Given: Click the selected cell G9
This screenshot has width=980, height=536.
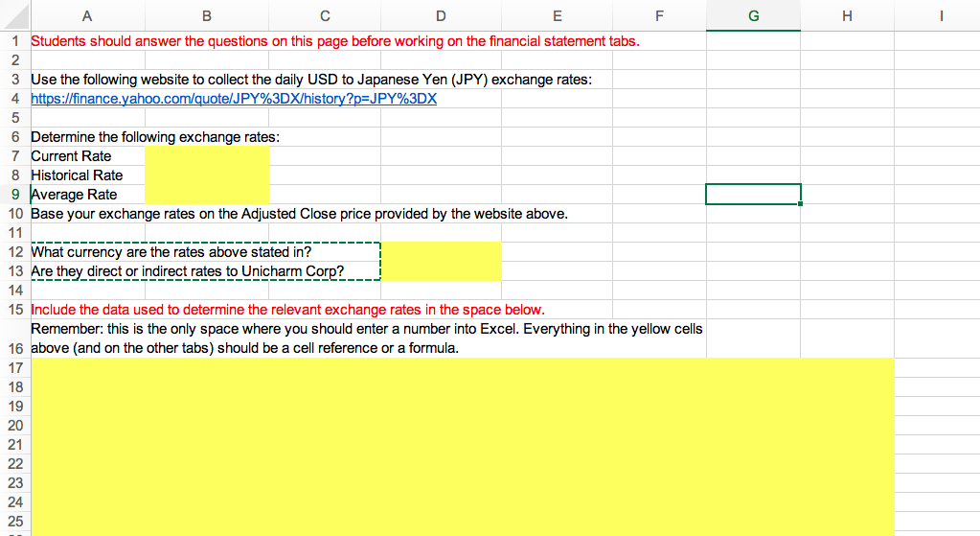Looking at the screenshot, I should (753, 195).
